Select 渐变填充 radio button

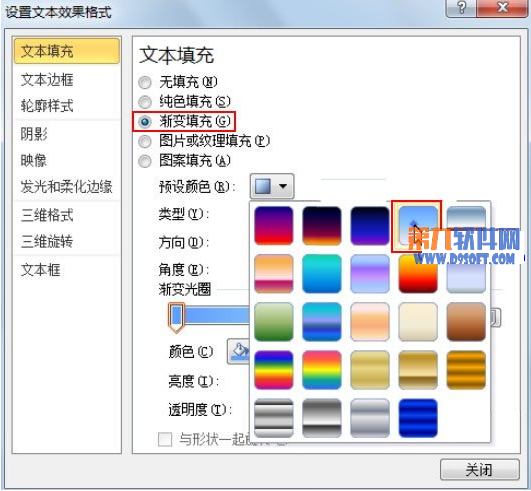pyautogui.click(x=145, y=121)
